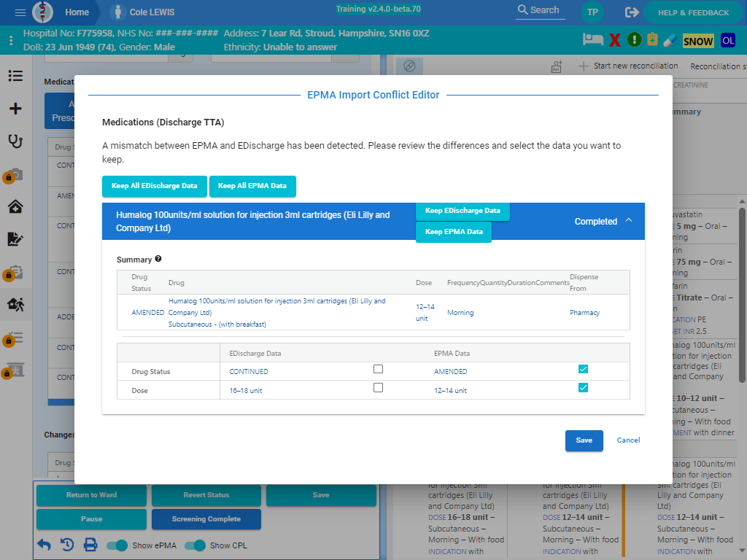Click the Pause button
The width and height of the screenshot is (747, 560).
(x=91, y=519)
